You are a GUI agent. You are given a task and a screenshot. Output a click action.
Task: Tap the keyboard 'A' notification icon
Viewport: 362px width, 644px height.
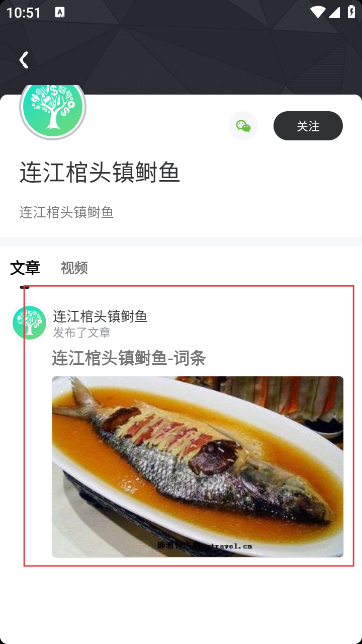(60, 12)
